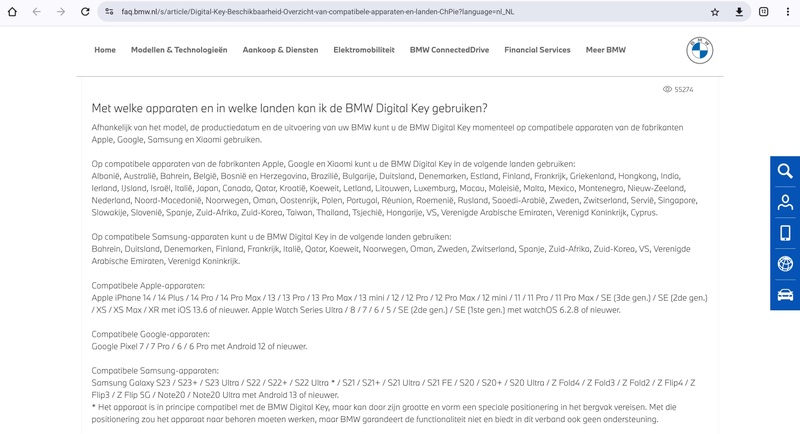This screenshot has height=434, width=800.
Task: Click the article title about BMW Digital Key
Action: tap(289, 108)
